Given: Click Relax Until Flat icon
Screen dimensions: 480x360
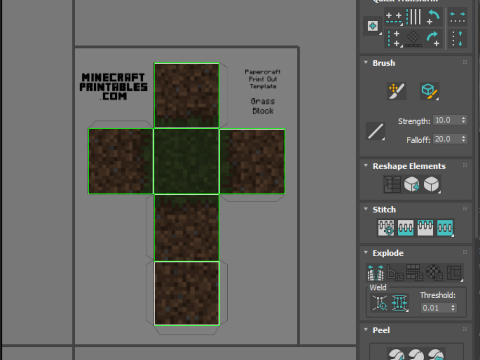Looking at the screenshot, I should [x=412, y=185].
